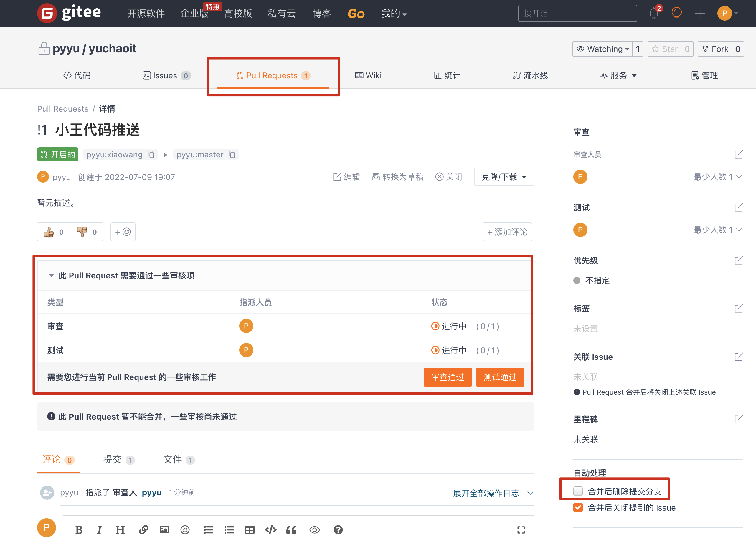Open the 克隆/下载 dropdown
The height and width of the screenshot is (538, 756).
504,177
